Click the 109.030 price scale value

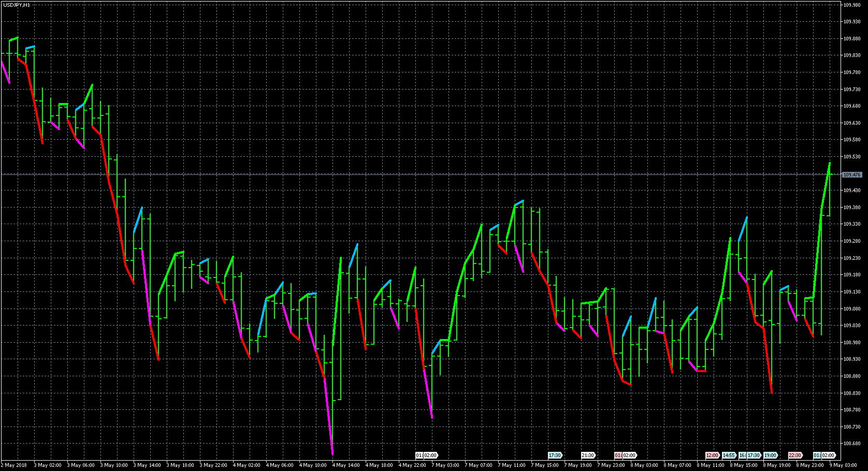pos(852,326)
